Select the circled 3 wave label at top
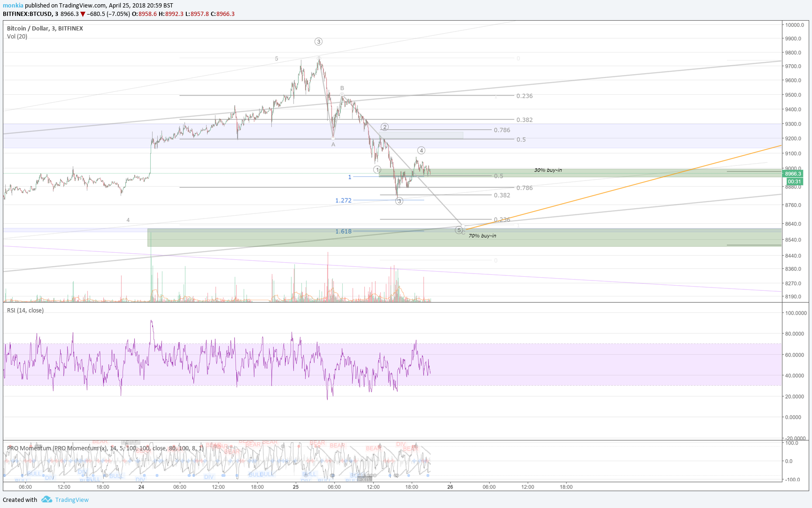 [x=318, y=42]
